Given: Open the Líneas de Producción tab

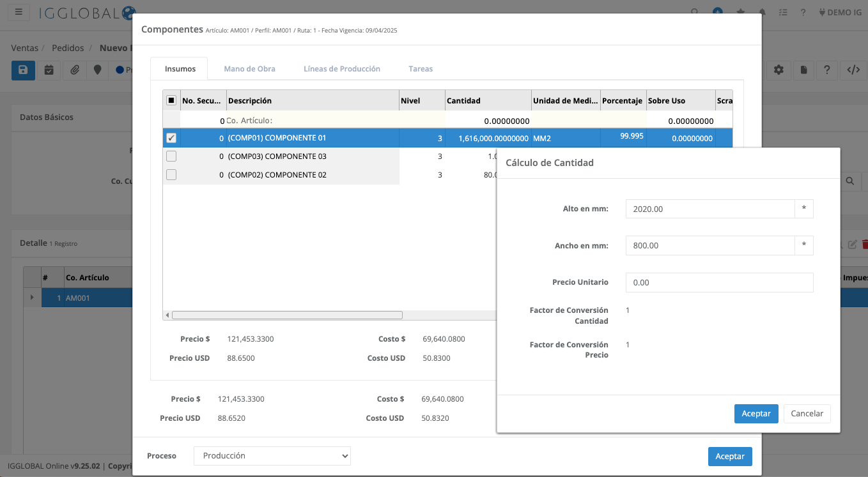Looking at the screenshot, I should coord(341,69).
